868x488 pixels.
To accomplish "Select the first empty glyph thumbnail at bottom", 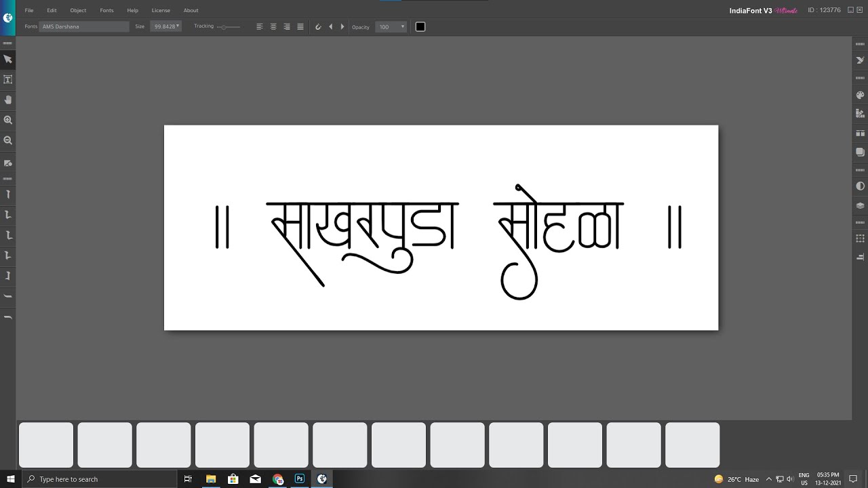I will (x=46, y=445).
